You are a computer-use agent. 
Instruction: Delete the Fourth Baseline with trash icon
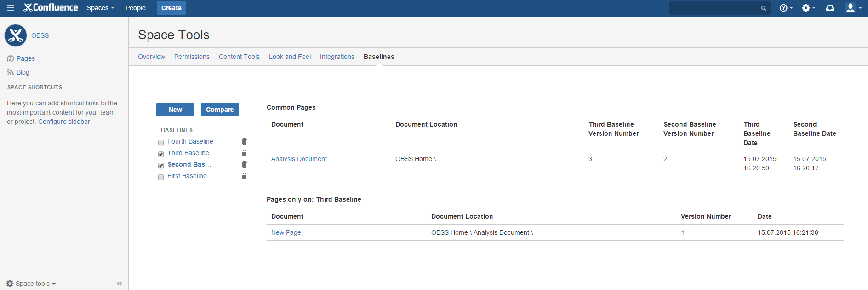coord(244,141)
